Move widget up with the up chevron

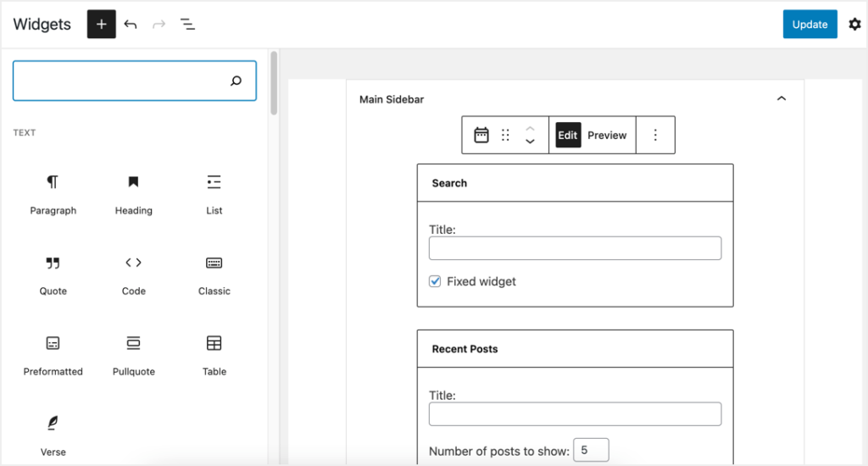pyautogui.click(x=530, y=129)
